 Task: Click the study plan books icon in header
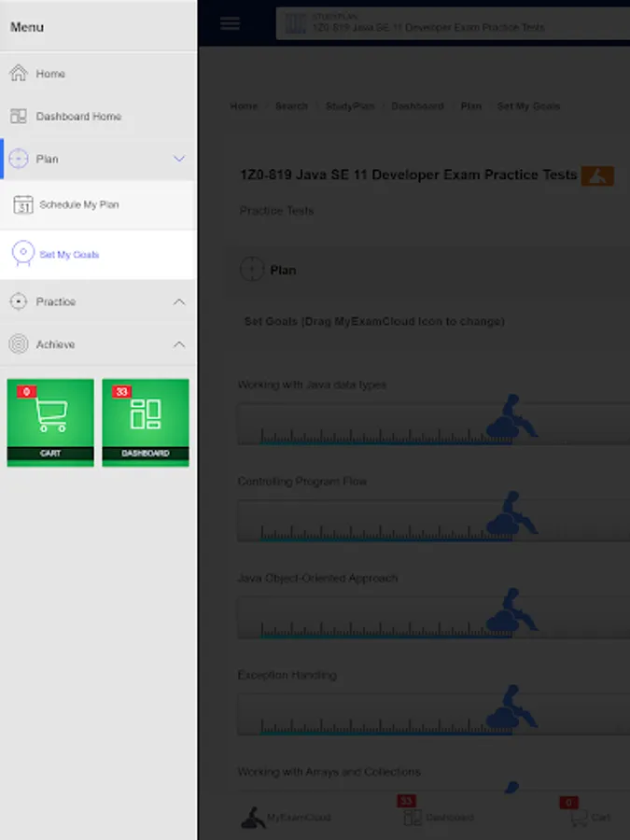(295, 23)
